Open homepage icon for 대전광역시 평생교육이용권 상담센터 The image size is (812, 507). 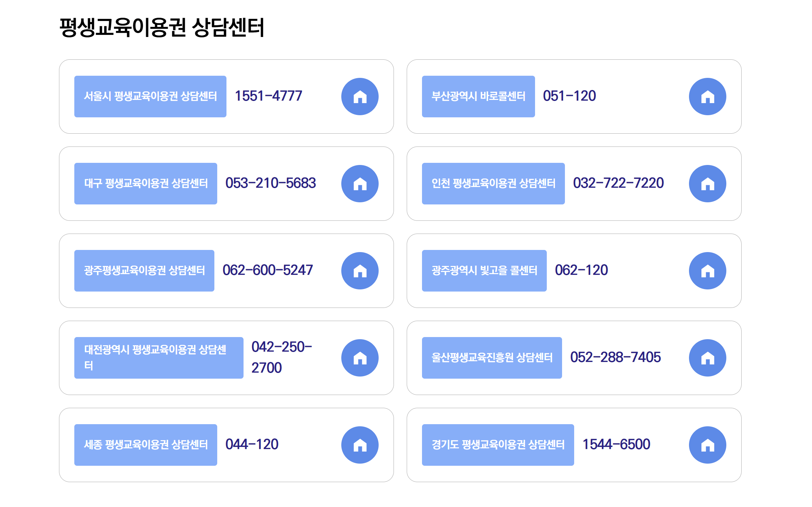[x=360, y=358]
